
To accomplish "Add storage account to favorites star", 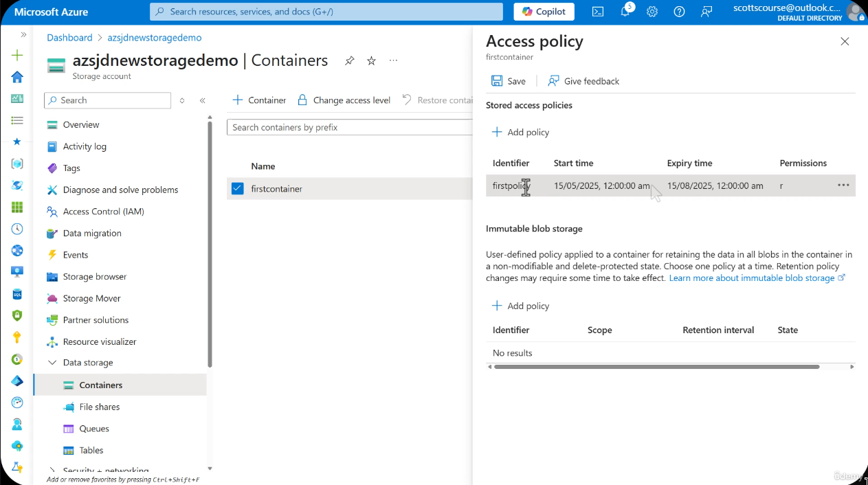I will point(371,60).
